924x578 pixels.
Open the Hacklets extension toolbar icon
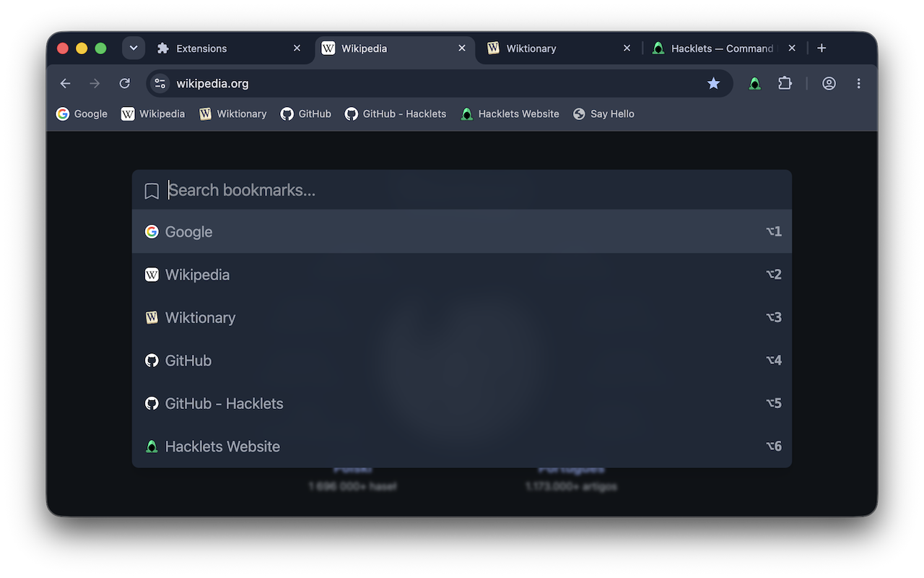[x=754, y=84]
